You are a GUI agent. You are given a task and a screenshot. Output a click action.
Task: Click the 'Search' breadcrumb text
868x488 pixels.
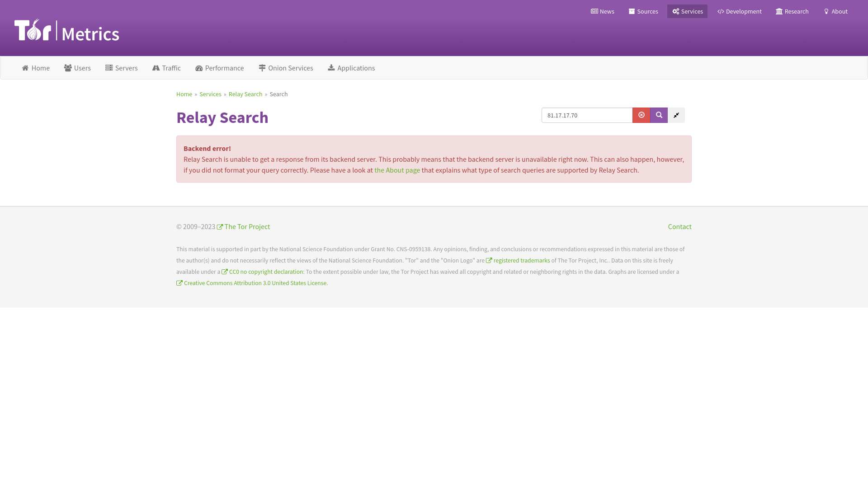tap(278, 94)
